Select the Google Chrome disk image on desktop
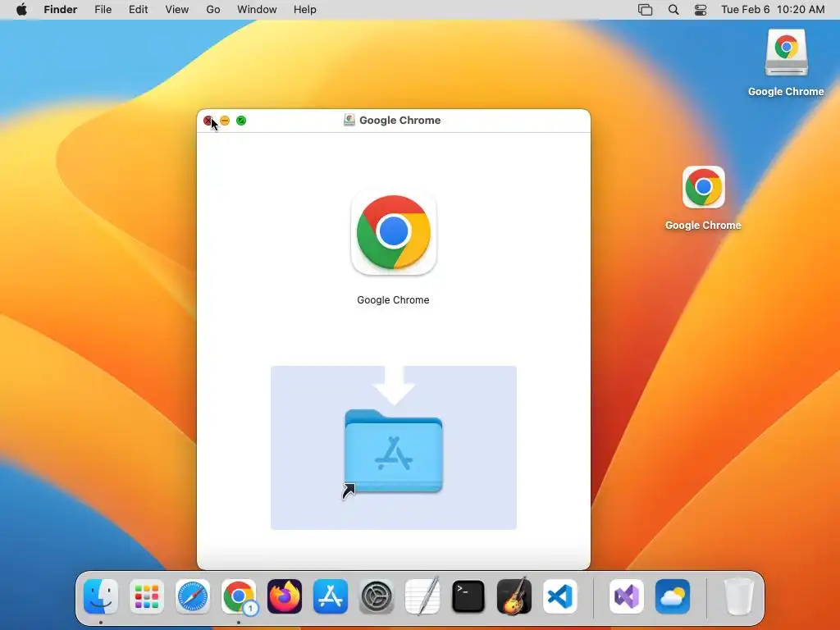840x630 pixels. (786, 52)
